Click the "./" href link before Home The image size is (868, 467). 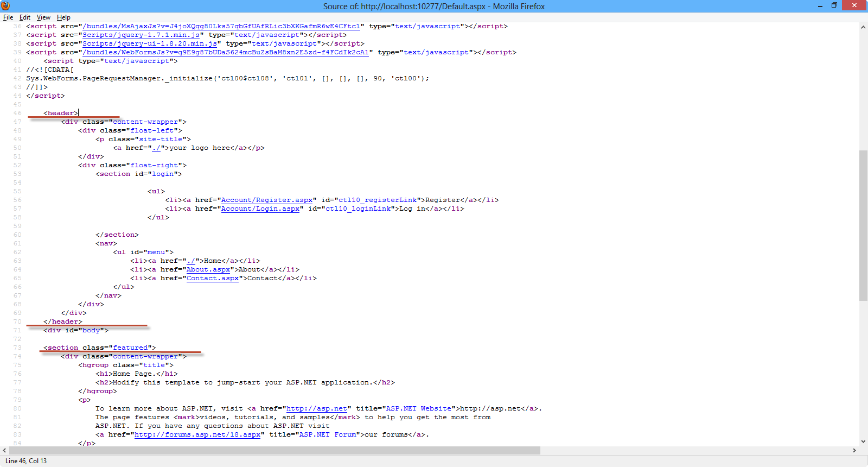click(191, 261)
